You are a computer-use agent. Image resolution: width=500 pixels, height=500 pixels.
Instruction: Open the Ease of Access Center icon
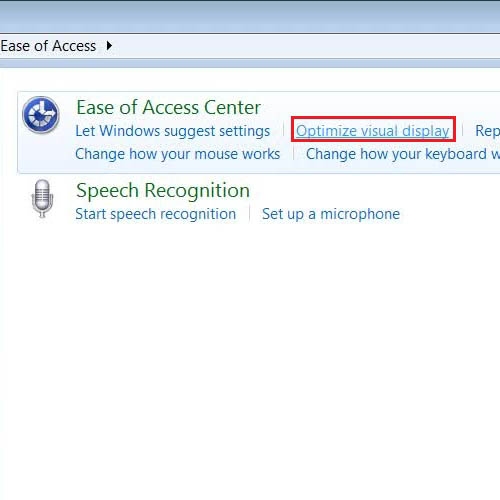(x=41, y=115)
